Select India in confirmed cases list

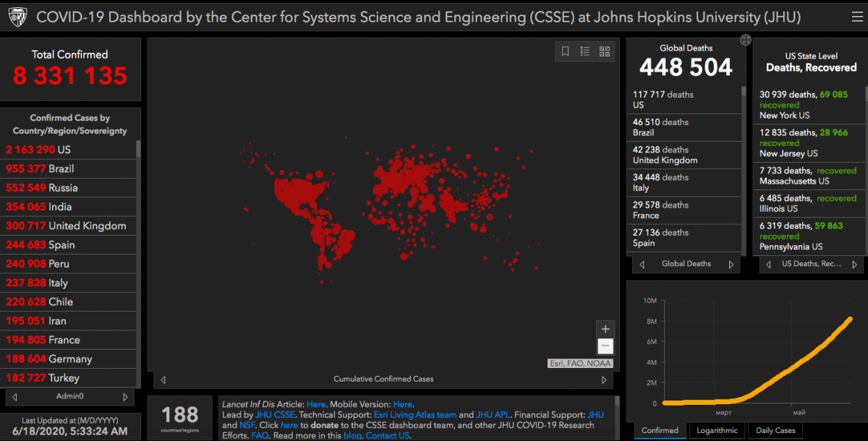(x=68, y=207)
